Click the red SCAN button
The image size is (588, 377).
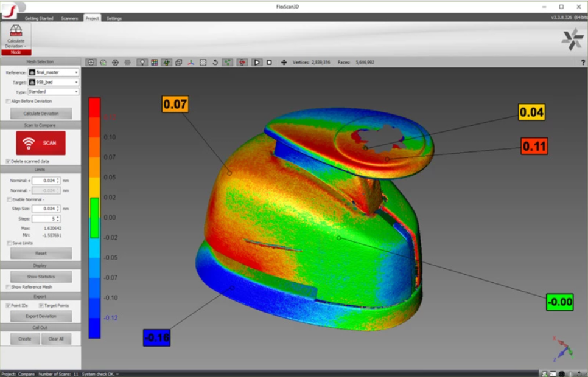[x=41, y=143]
